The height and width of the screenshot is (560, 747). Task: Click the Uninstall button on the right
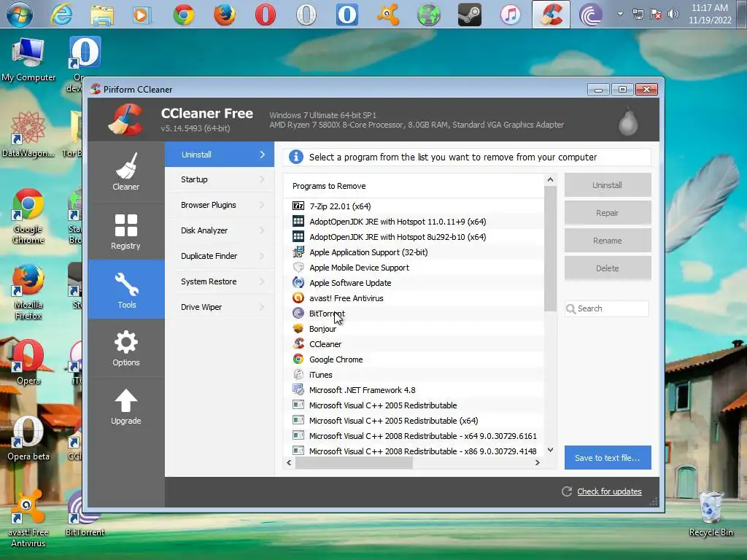click(608, 185)
